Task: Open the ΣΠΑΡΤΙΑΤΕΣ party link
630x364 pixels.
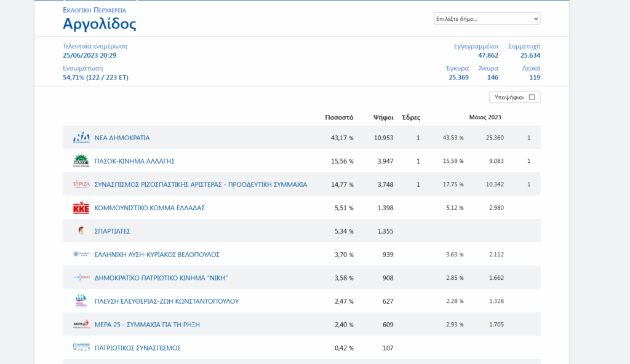Action: pyautogui.click(x=112, y=231)
